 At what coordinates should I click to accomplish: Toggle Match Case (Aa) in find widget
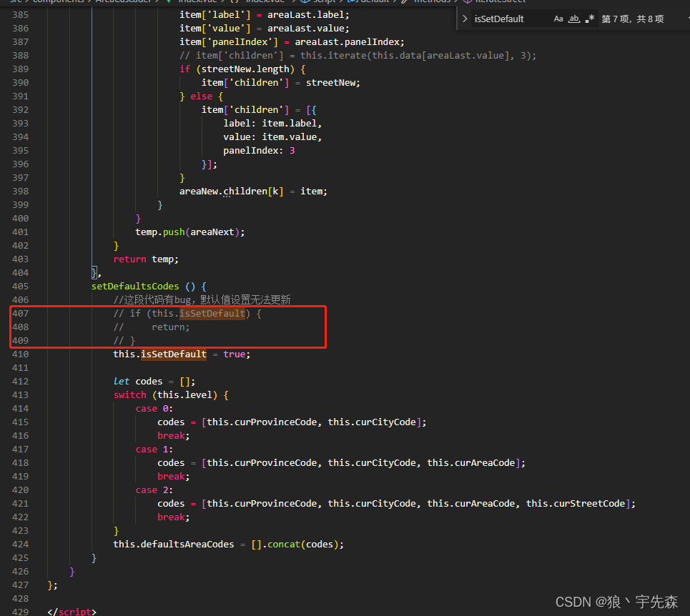coord(558,19)
